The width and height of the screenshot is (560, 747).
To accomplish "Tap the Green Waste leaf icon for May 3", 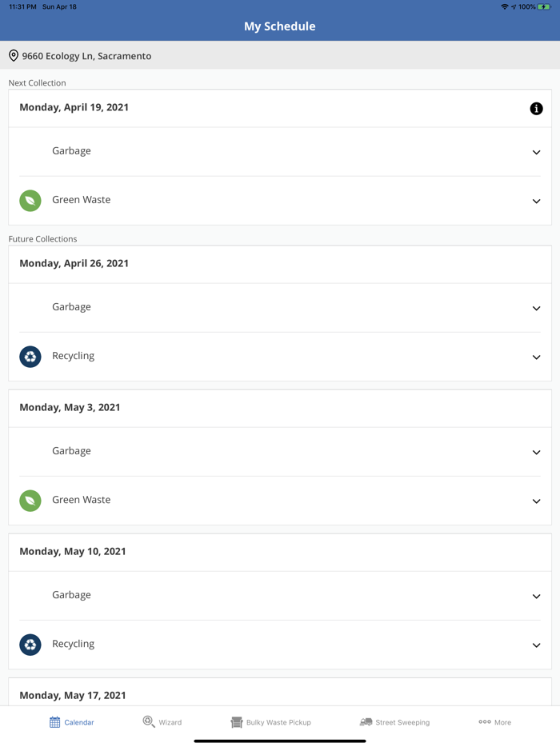I will pyautogui.click(x=30, y=501).
